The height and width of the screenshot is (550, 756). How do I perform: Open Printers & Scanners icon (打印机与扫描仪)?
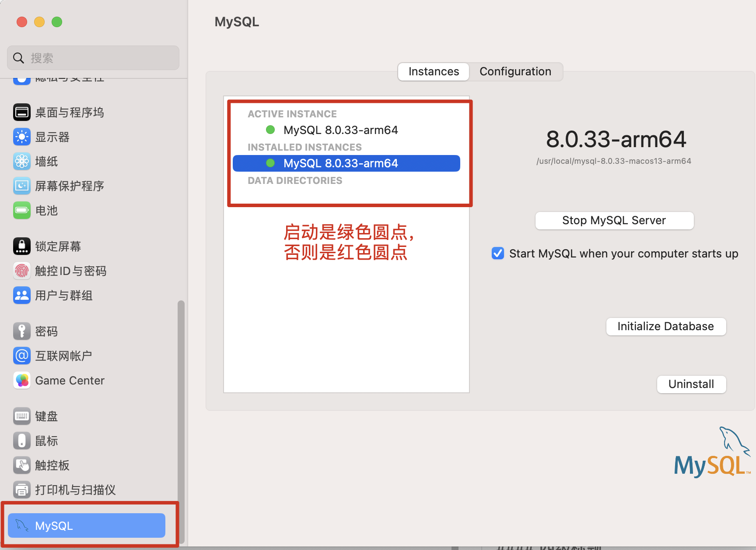(x=22, y=490)
